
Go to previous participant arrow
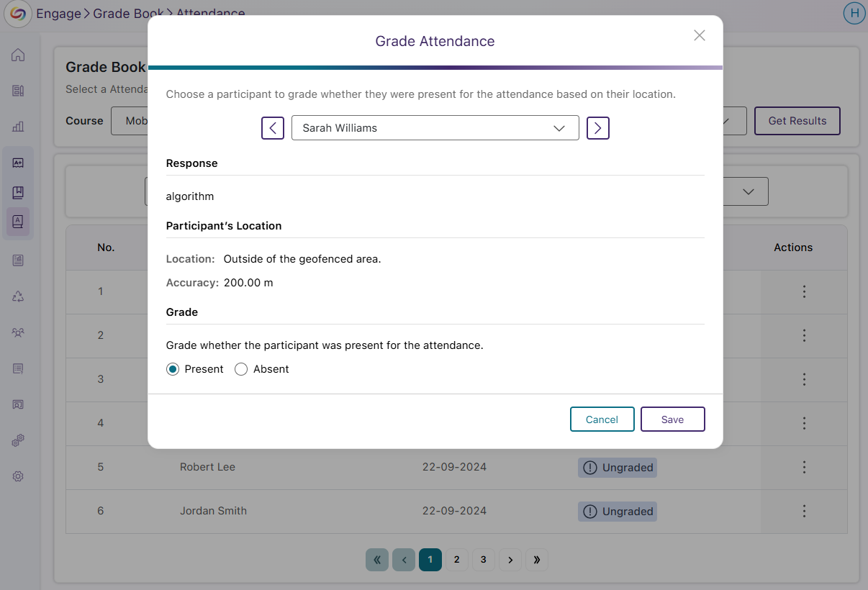(x=272, y=128)
